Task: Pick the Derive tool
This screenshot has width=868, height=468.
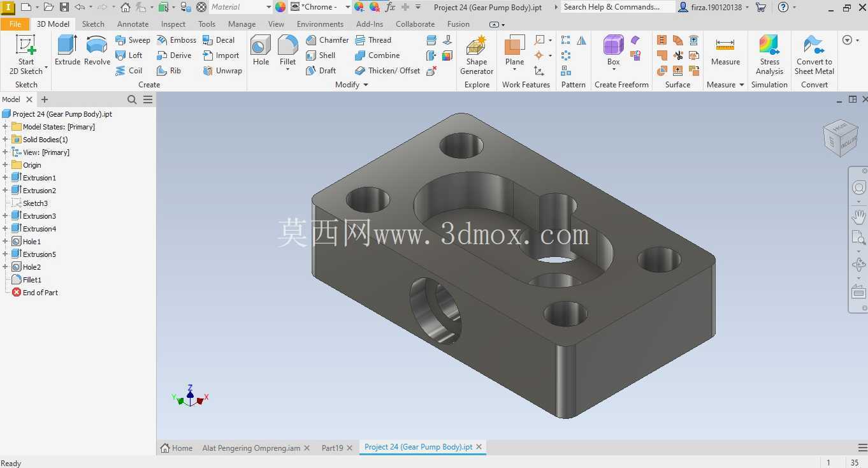Action: [174, 55]
